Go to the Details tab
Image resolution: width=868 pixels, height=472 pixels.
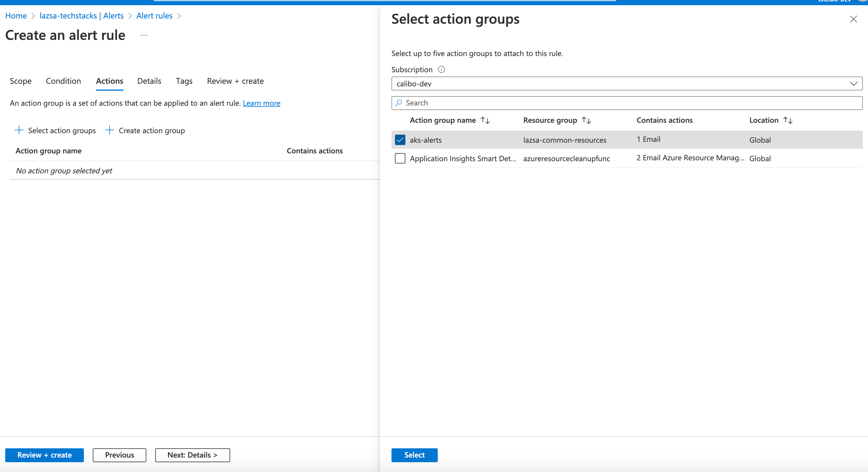click(x=149, y=81)
